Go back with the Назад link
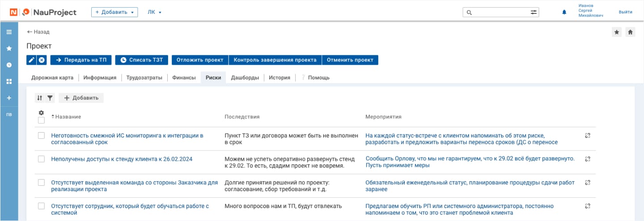The height and width of the screenshot is (221, 644). [x=38, y=32]
